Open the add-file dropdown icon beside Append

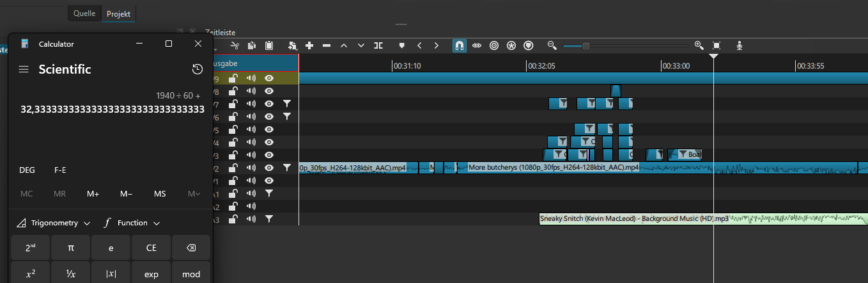(x=292, y=45)
